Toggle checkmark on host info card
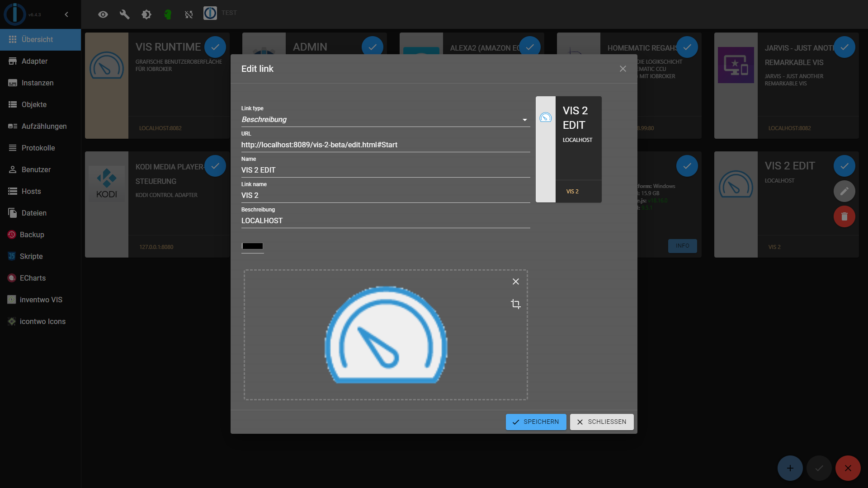Image resolution: width=868 pixels, height=488 pixels. [687, 166]
